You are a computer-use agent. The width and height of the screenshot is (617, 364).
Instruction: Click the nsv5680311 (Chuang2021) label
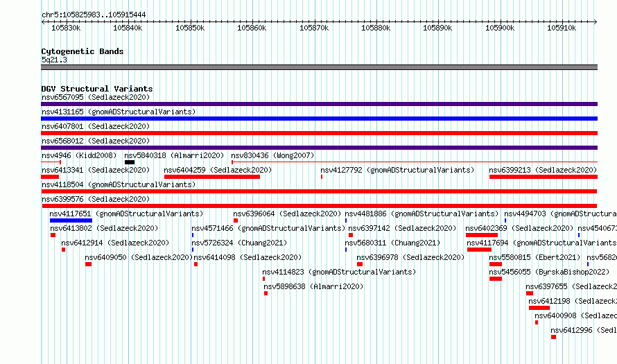click(x=392, y=243)
